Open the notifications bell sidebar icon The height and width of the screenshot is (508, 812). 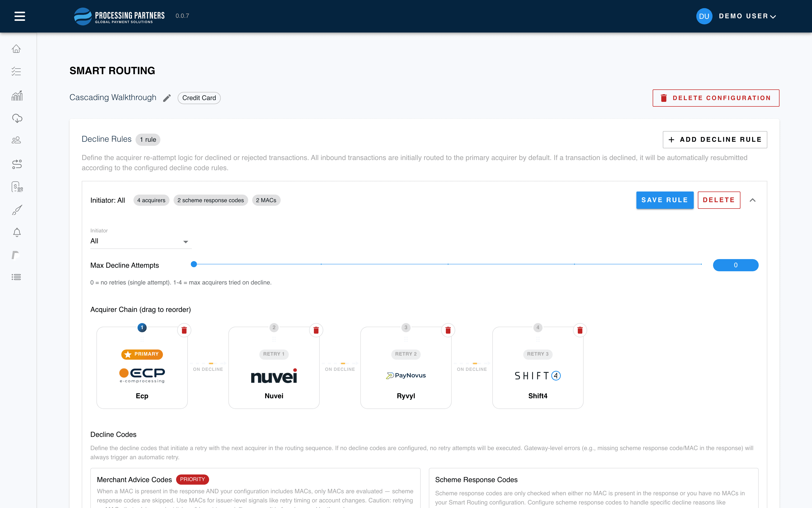[17, 232]
